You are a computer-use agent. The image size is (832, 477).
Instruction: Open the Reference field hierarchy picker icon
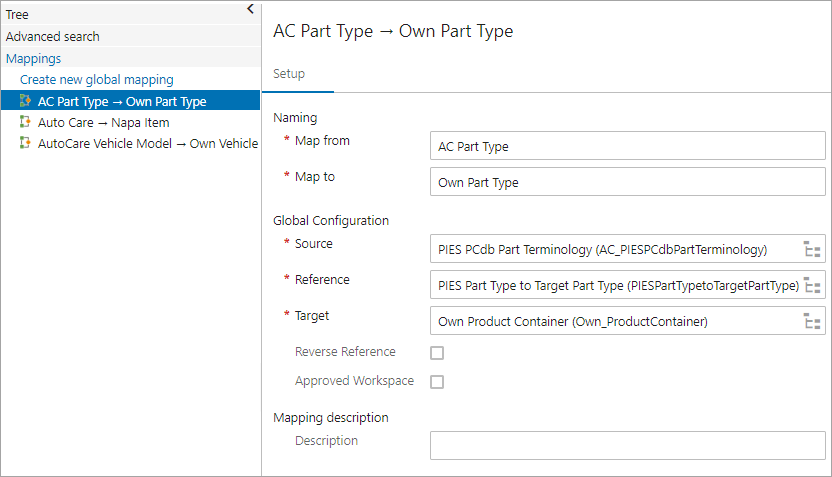812,285
